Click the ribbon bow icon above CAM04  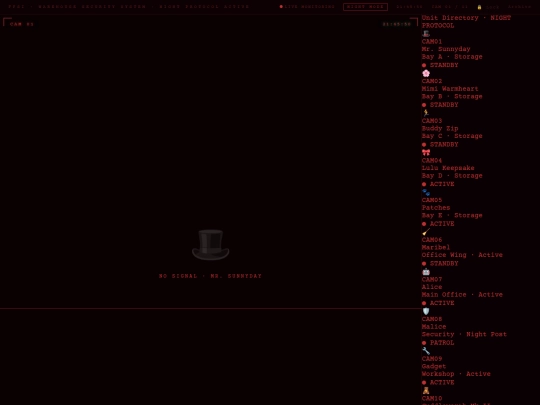tap(426, 153)
